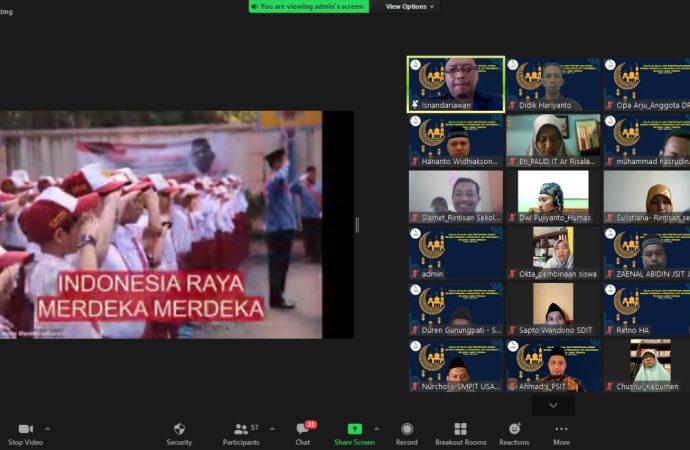This screenshot has height=450, width=690.
Task: Click the pin icon on Isnandariawan tile
Action: point(415,105)
